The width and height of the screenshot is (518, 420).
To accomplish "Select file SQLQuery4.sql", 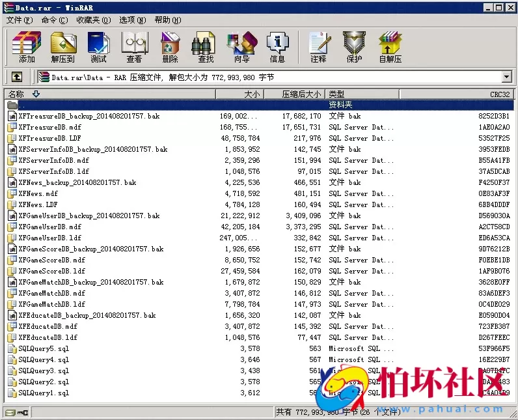I will pos(44,360).
